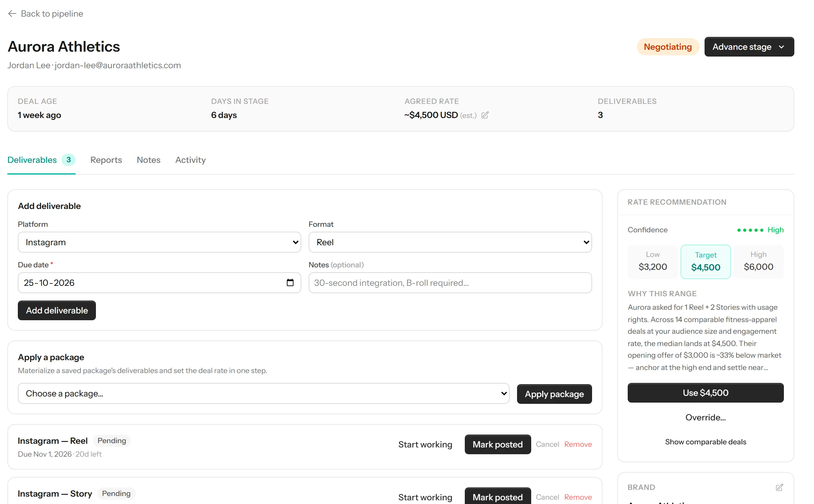Start working on Instagram Reel deliverable
This screenshot has width=814, height=504.
[425, 445]
